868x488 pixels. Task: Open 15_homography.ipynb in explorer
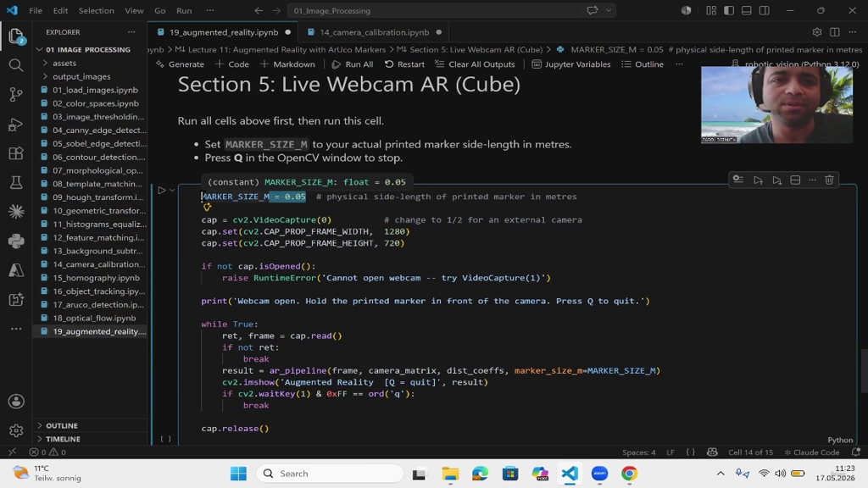pos(96,278)
